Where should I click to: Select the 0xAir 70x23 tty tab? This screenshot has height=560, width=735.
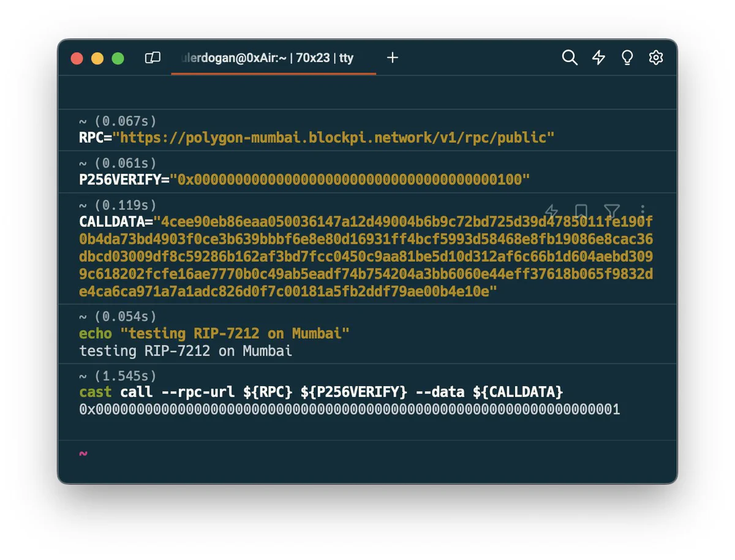pyautogui.click(x=274, y=58)
